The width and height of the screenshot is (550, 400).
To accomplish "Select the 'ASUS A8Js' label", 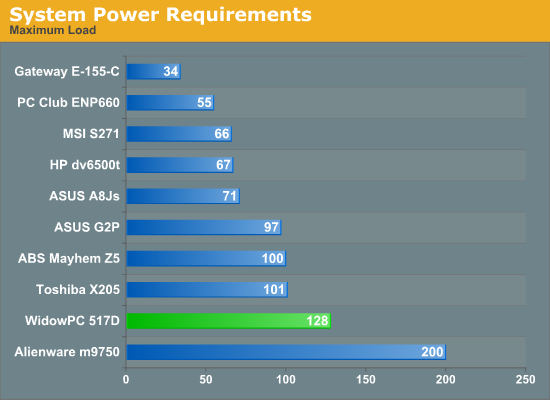I will [85, 196].
